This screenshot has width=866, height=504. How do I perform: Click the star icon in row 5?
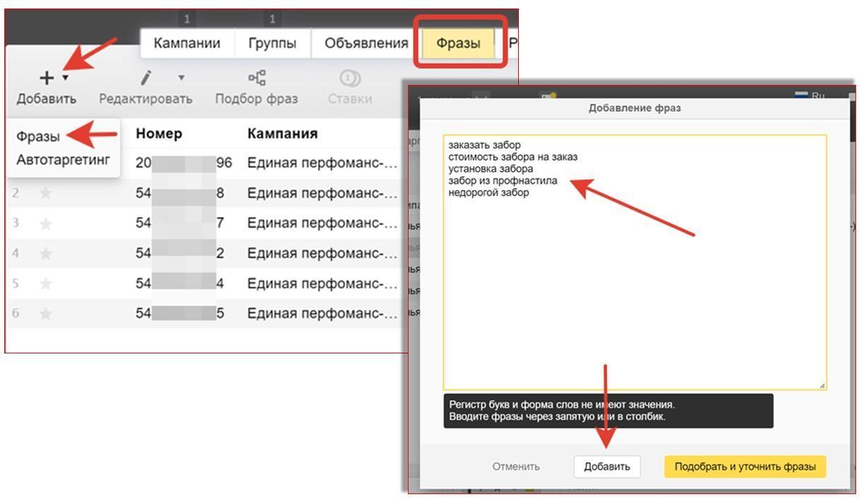[x=46, y=283]
